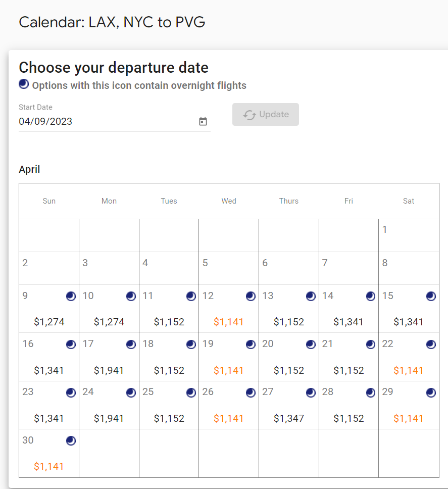448x489 pixels.
Task: Click the overnight moon icon on April 30
Action: (x=71, y=441)
